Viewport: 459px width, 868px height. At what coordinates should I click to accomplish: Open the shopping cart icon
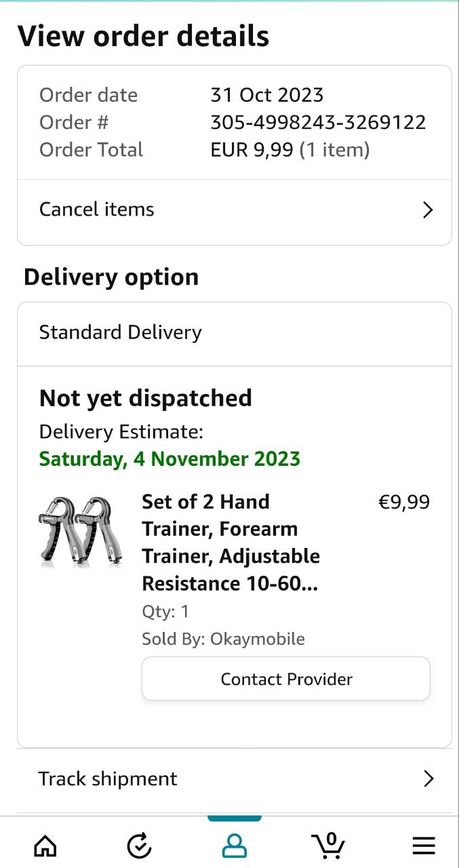[328, 844]
